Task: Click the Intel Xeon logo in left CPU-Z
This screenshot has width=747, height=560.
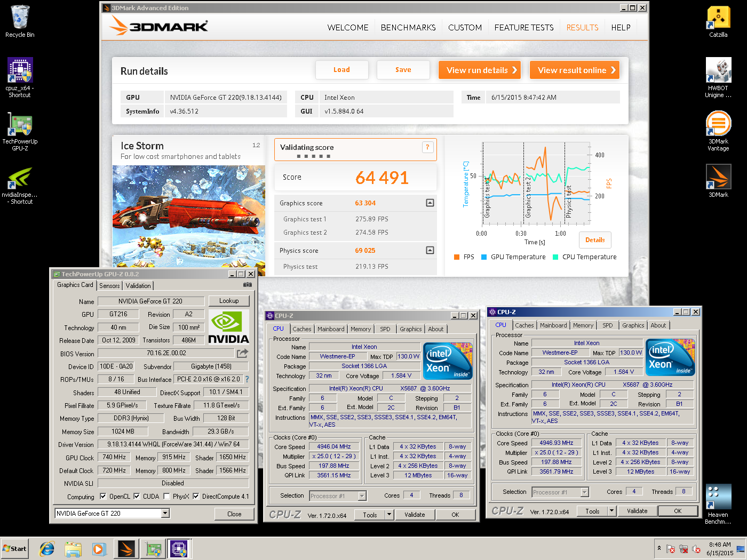Action: [448, 361]
